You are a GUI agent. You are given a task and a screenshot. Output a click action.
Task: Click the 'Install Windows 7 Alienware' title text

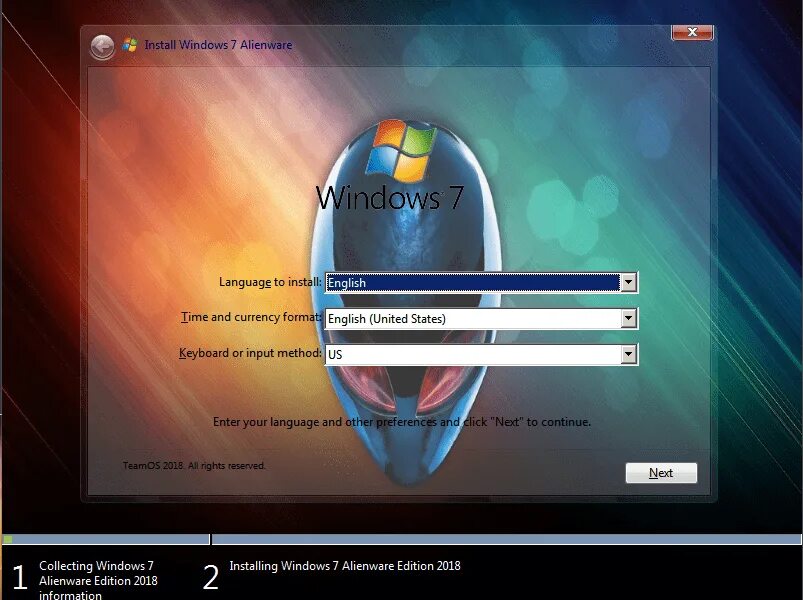coord(218,45)
